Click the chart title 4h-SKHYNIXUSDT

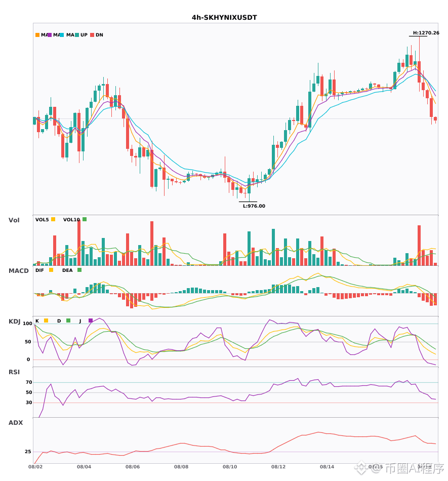pos(224,18)
